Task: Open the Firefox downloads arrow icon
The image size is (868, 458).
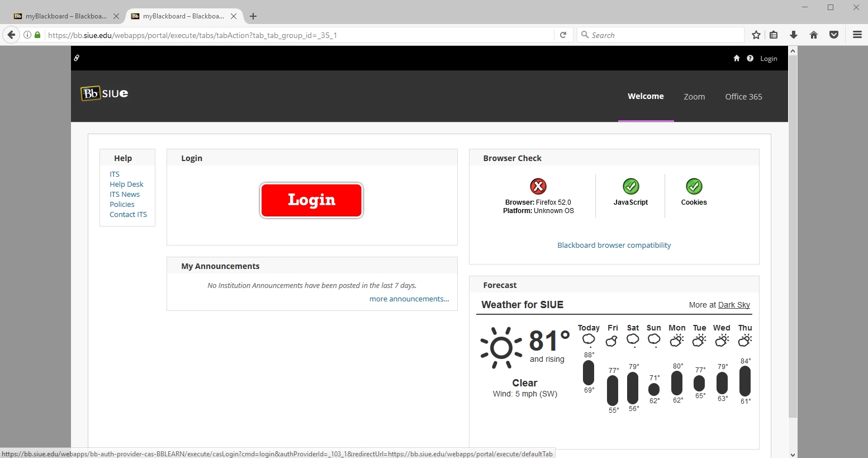Action: (794, 35)
